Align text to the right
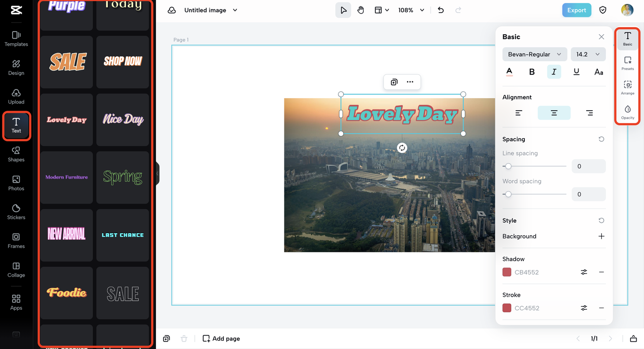Image resolution: width=644 pixels, height=349 pixels. 589,113
